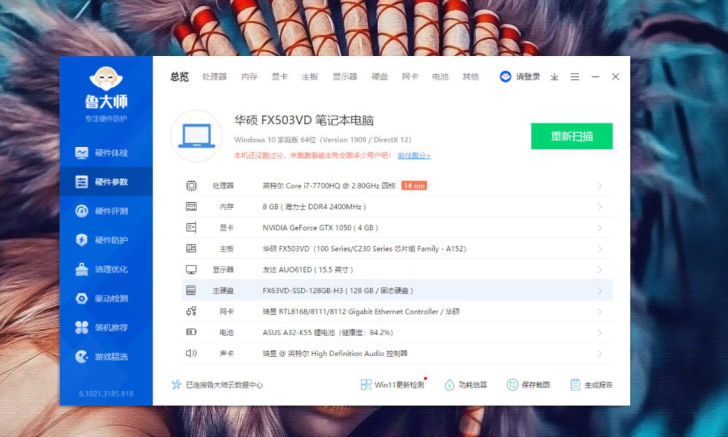This screenshot has height=437, width=728.
Task: Click the 内存 memory row icon
Action: pyautogui.click(x=191, y=207)
